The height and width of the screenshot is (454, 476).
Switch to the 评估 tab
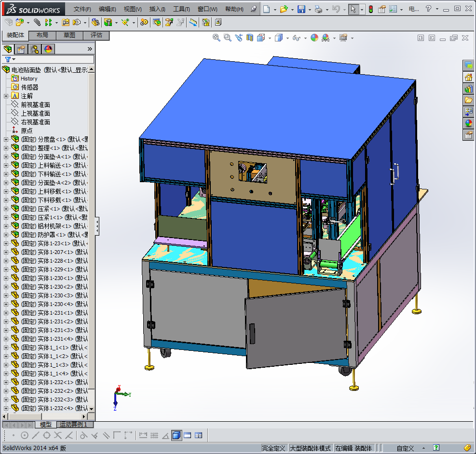[x=96, y=35]
